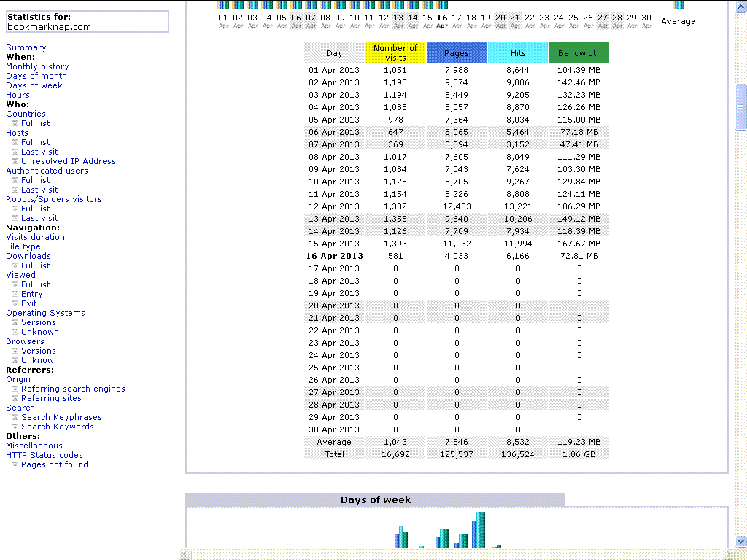Viewport: 747px width, 560px height.
Task: Click the icon beside Last visit under Robots/Spiders visitors
Action: point(15,218)
